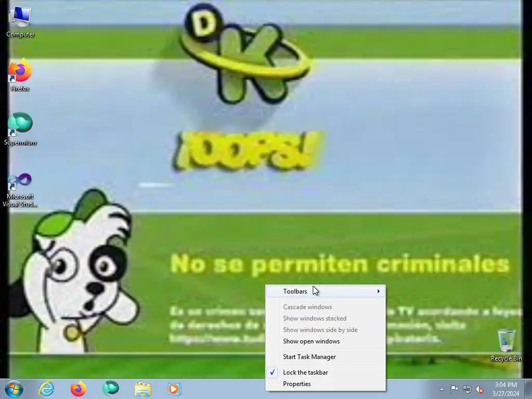The image size is (532, 399).
Task: Click the disabled Show windows stacked entry
Action: click(x=325, y=318)
